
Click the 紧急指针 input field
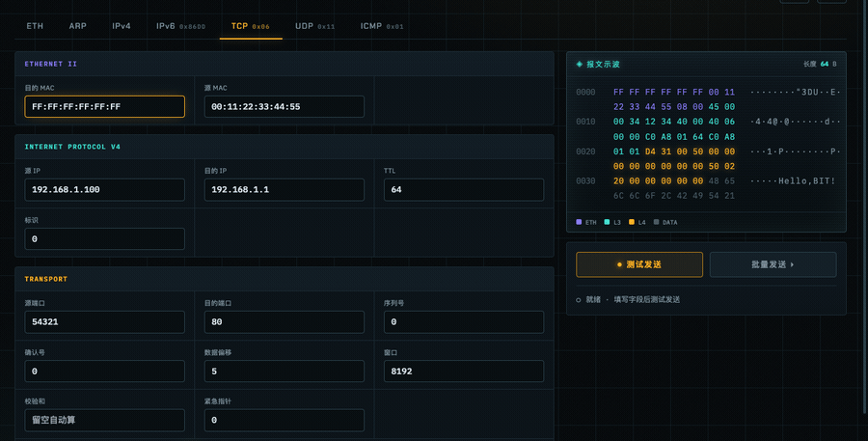pos(284,420)
